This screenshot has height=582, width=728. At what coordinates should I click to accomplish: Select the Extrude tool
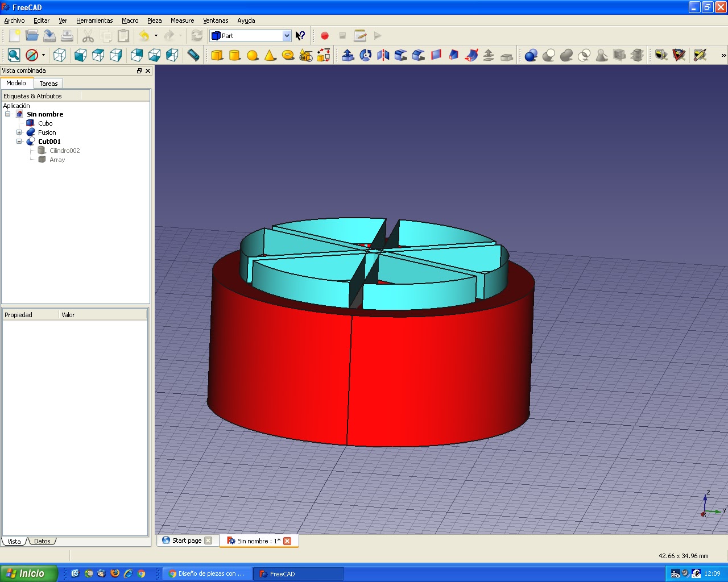pos(348,55)
